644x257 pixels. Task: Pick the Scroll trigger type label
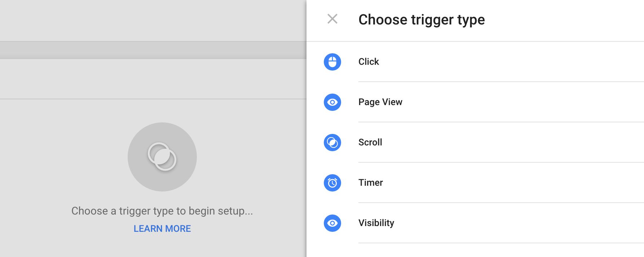pyautogui.click(x=370, y=142)
